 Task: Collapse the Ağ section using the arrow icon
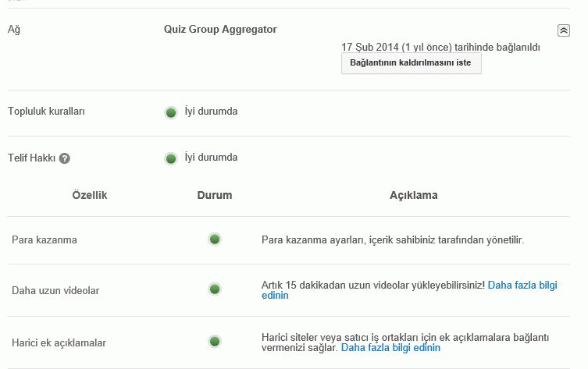point(564,30)
